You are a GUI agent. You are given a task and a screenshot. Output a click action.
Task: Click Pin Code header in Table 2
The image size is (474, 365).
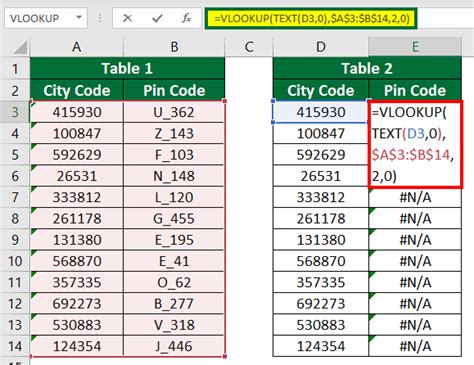415,90
